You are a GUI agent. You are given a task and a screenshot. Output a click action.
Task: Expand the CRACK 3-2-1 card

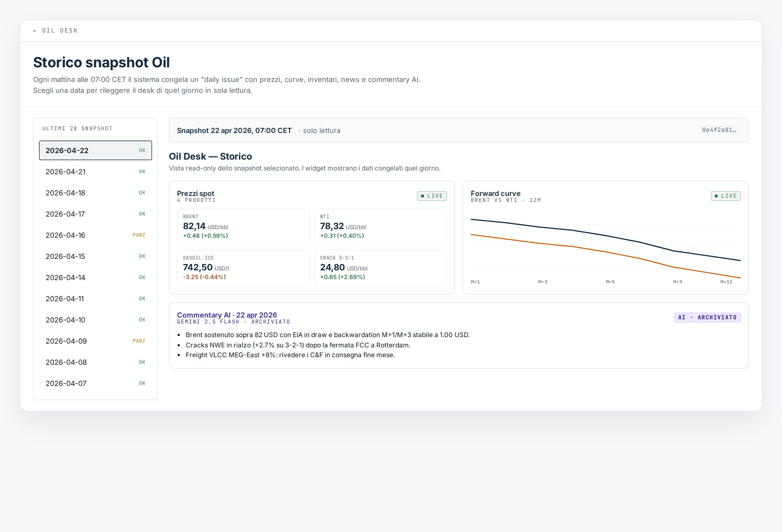coord(381,268)
